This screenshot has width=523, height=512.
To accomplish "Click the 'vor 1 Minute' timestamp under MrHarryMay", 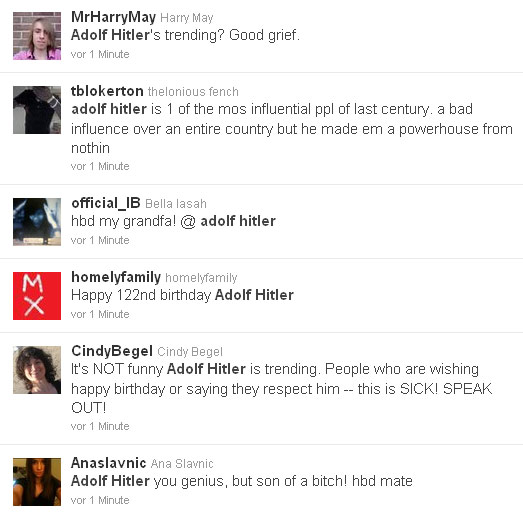I will [x=100, y=54].
